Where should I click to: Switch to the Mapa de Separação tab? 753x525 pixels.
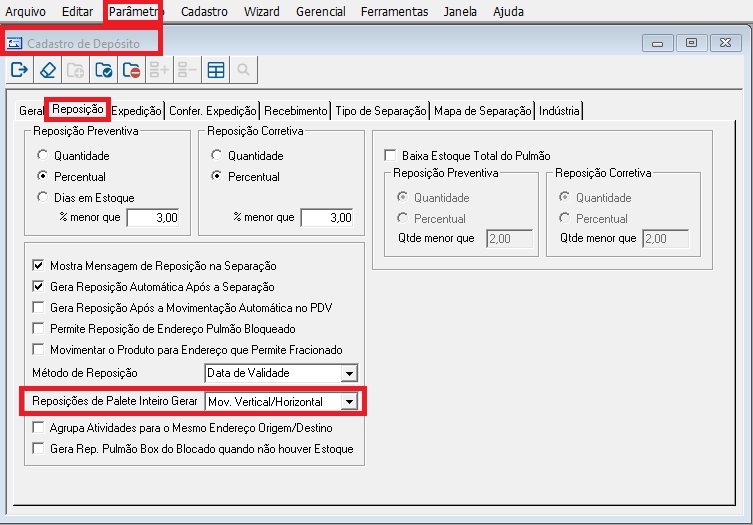tap(483, 111)
